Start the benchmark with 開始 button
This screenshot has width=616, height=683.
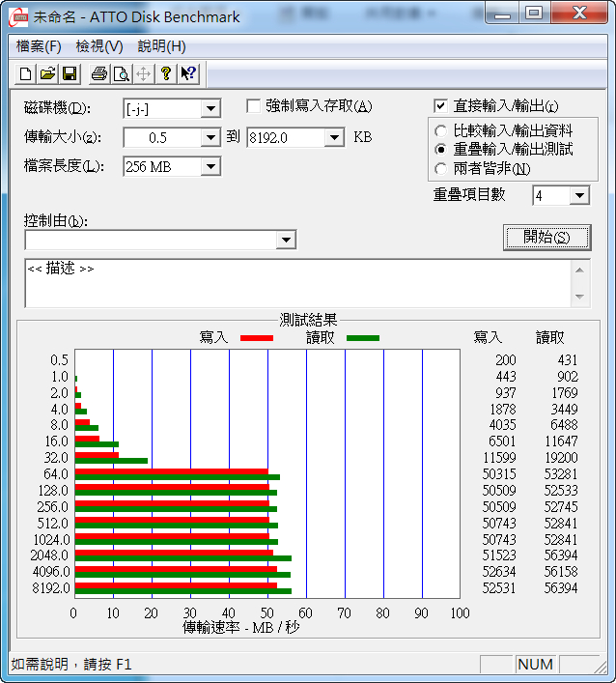pos(546,238)
